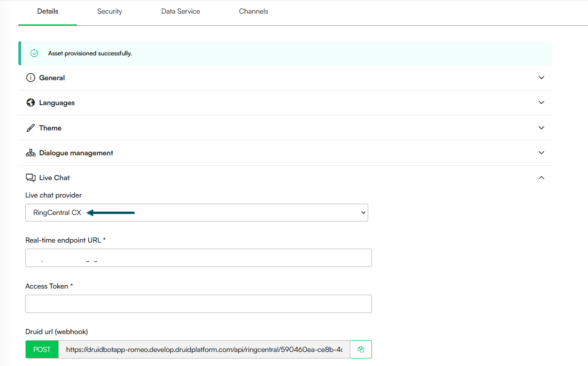Switch to the Security tab
Viewport: 588px width, 366px height.
tap(109, 11)
